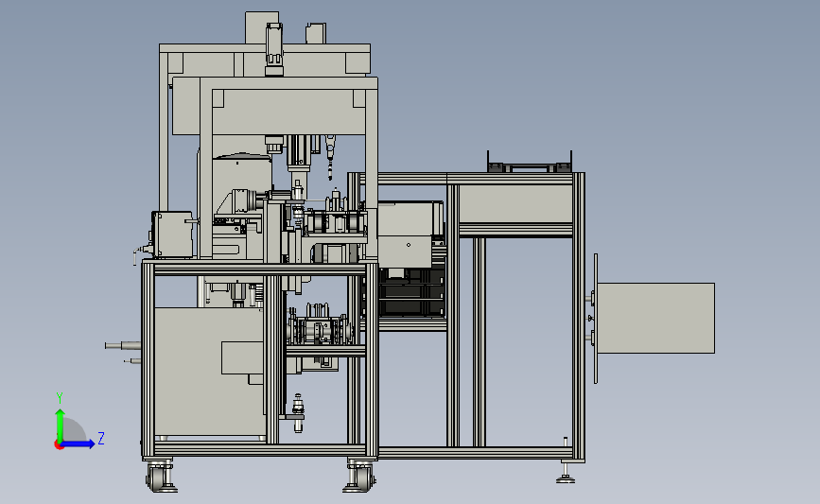Click the Z label on the axis triad

[x=101, y=438]
